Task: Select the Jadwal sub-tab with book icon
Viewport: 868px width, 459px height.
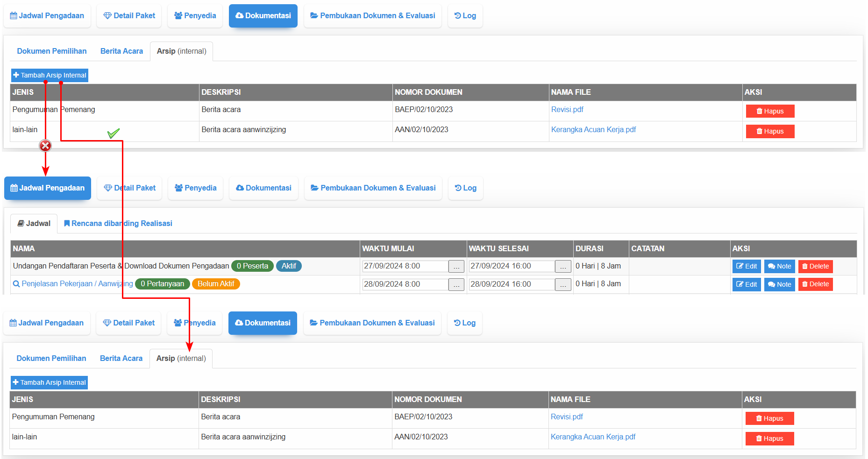Action: 34,224
